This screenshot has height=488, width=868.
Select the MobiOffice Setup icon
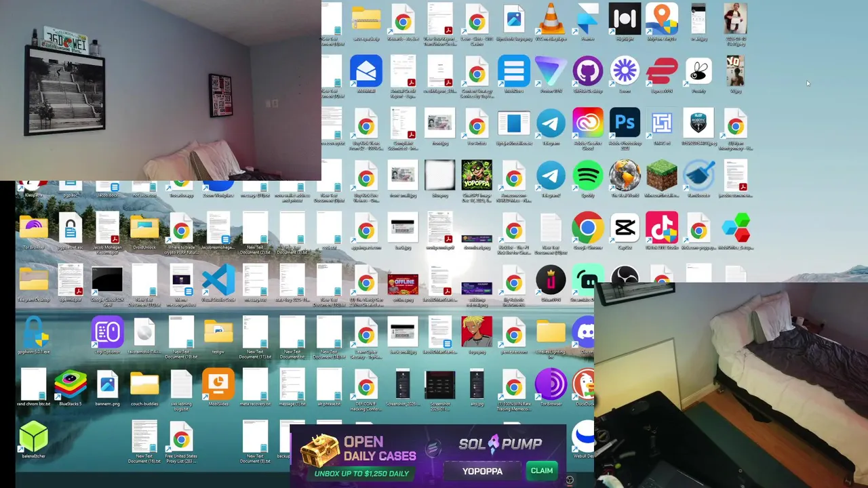point(735,228)
